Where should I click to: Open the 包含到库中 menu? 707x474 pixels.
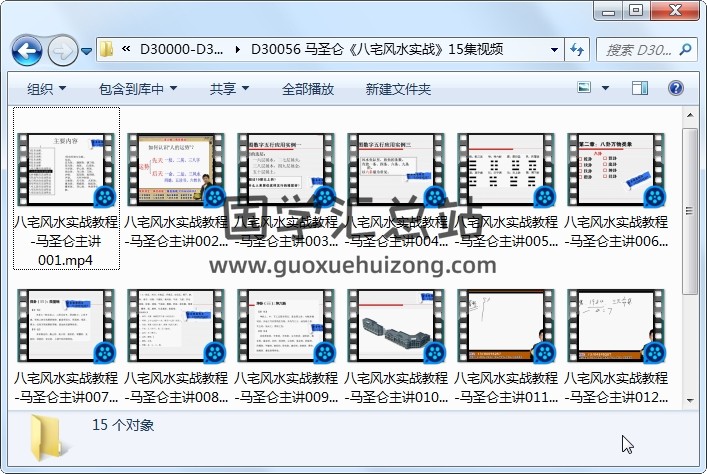[138, 89]
